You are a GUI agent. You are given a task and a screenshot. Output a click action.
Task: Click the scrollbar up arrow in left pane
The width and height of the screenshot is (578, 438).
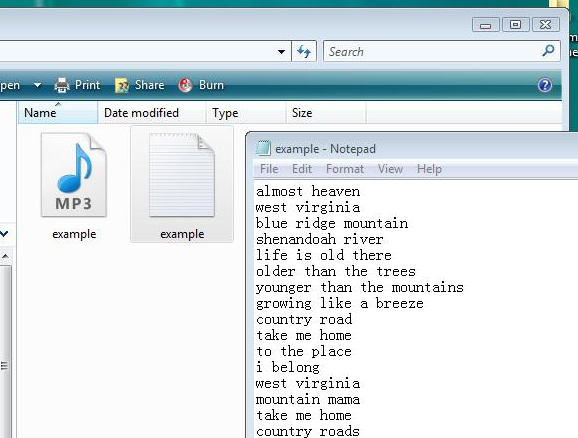click(5, 256)
